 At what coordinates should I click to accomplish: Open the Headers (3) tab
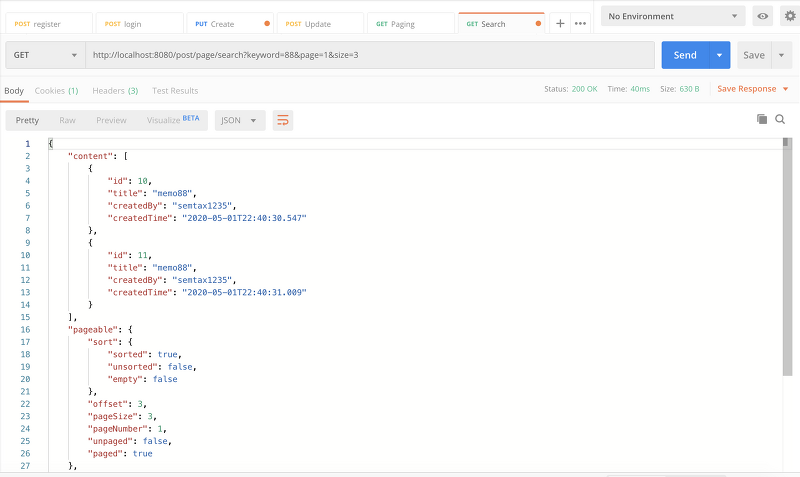tap(115, 91)
